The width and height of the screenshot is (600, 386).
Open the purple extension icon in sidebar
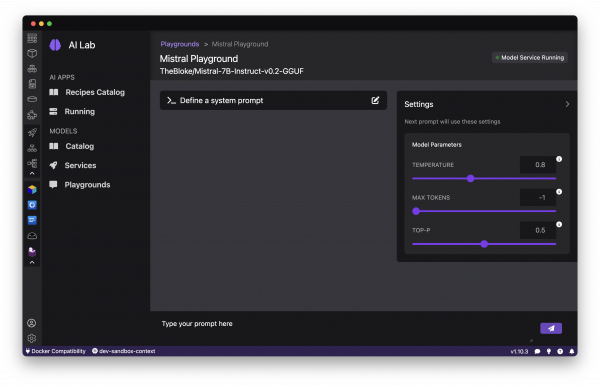point(32,252)
